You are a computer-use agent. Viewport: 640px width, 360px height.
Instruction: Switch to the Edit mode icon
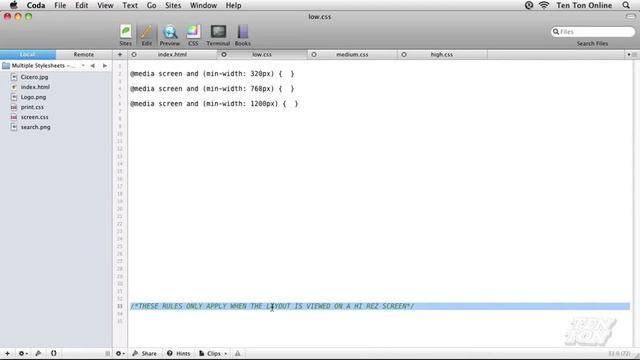click(147, 35)
